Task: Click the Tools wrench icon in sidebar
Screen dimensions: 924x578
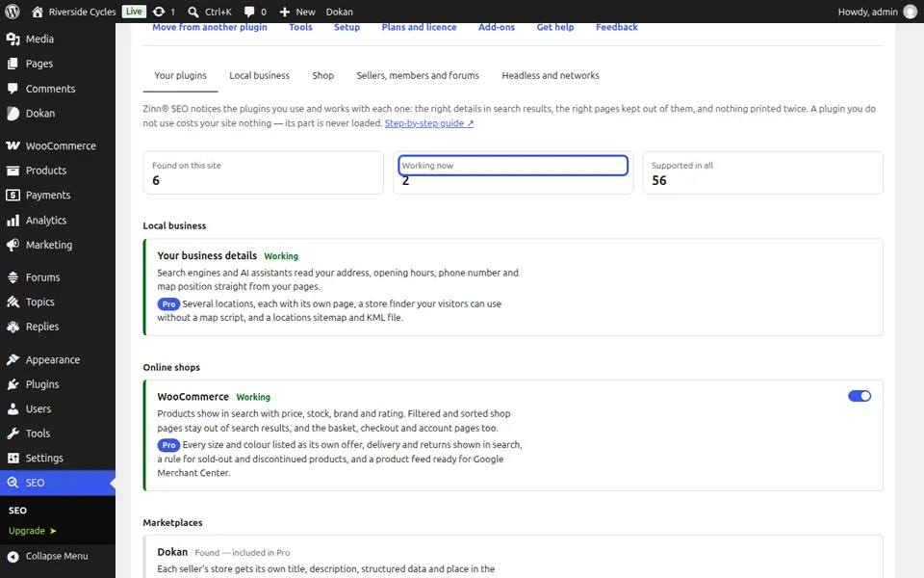Action: pos(13,433)
